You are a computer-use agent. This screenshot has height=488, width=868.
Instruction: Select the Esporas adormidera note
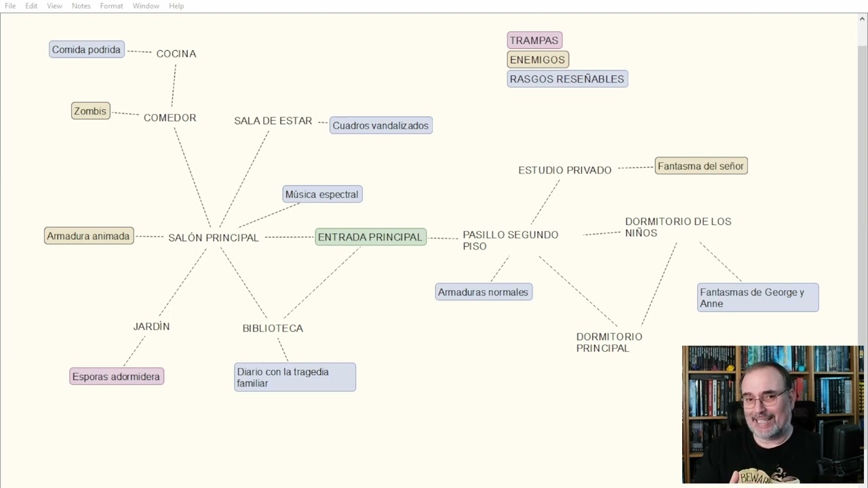point(117,377)
